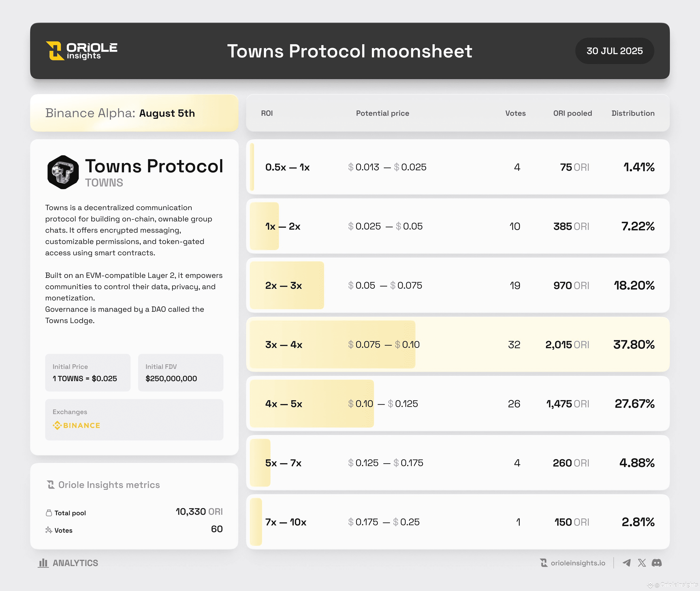Click the vote count 1 in the 7x — 10x row

click(518, 522)
